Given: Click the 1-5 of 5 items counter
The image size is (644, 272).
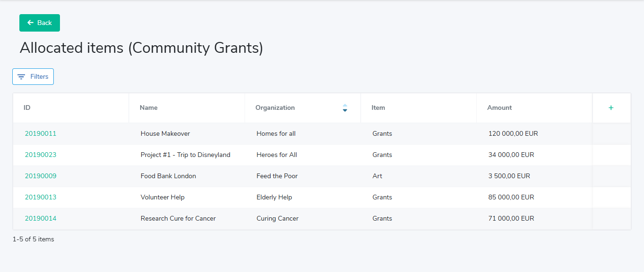Looking at the screenshot, I should 34,239.
